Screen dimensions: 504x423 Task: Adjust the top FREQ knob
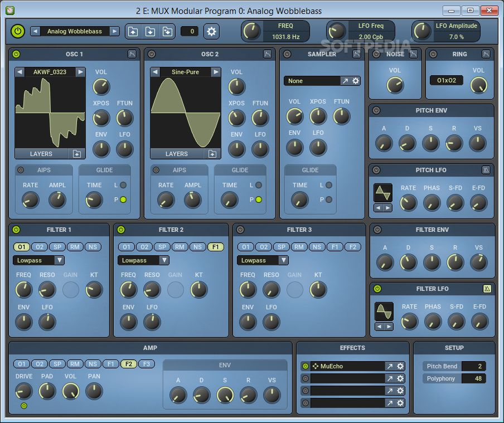tap(251, 31)
